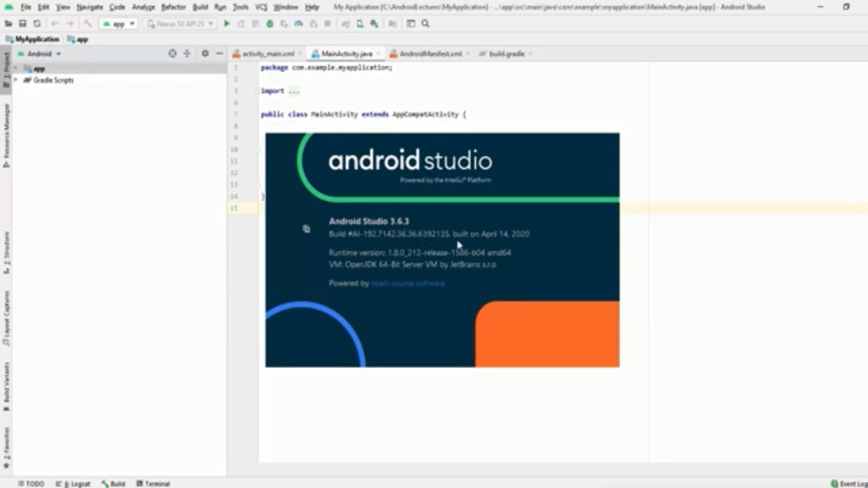Open the Edit menu
This screenshot has height=488, width=868.
click(43, 7)
